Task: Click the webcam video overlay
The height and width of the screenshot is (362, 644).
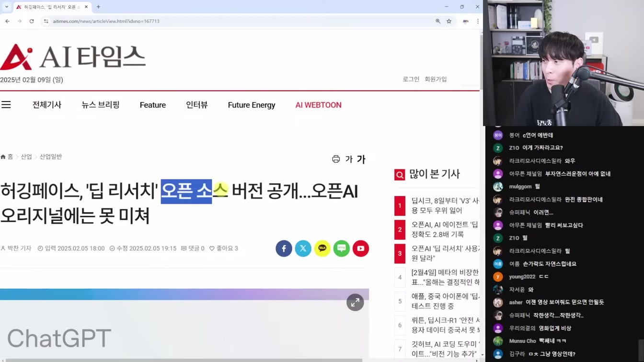Action: [563, 63]
